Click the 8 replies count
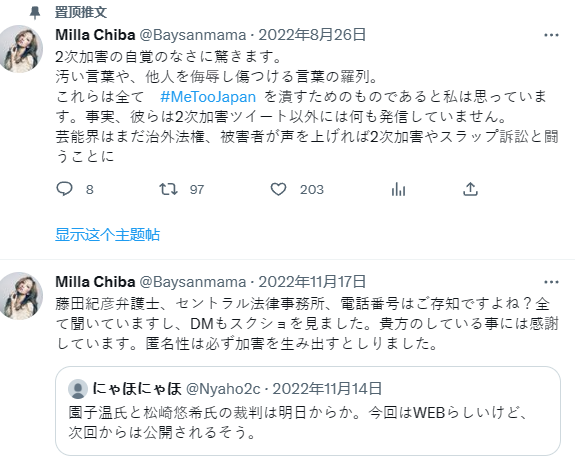Screen dimensions: 575x468 pos(90,190)
